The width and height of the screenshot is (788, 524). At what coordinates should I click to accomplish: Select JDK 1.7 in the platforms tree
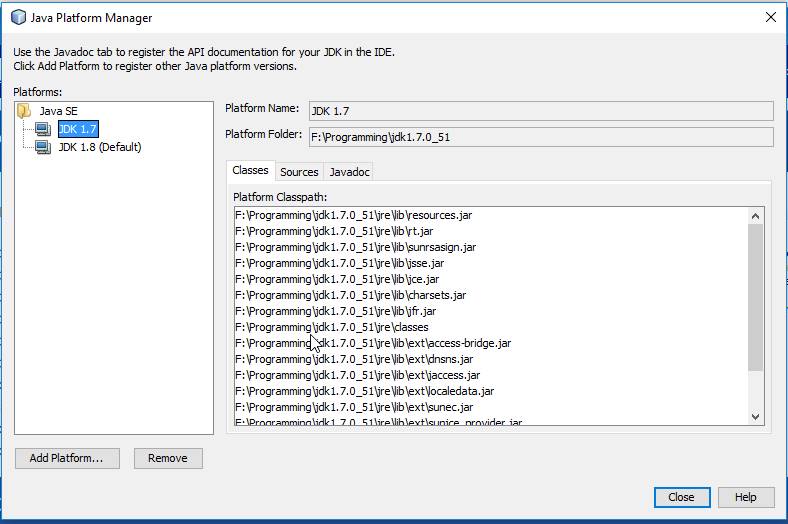pos(78,129)
